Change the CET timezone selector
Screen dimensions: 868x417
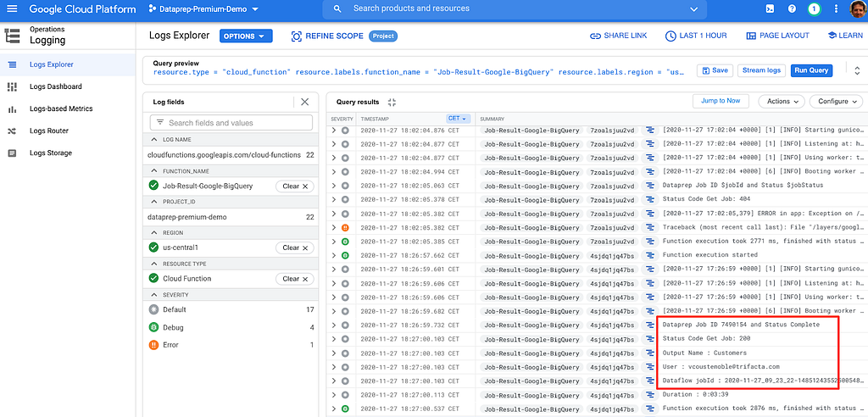click(459, 119)
